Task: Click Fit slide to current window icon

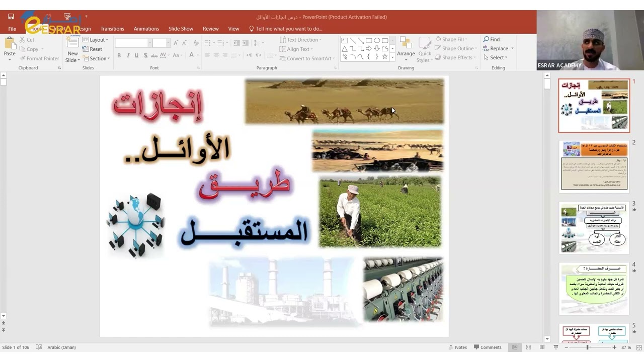Action: tap(638, 347)
